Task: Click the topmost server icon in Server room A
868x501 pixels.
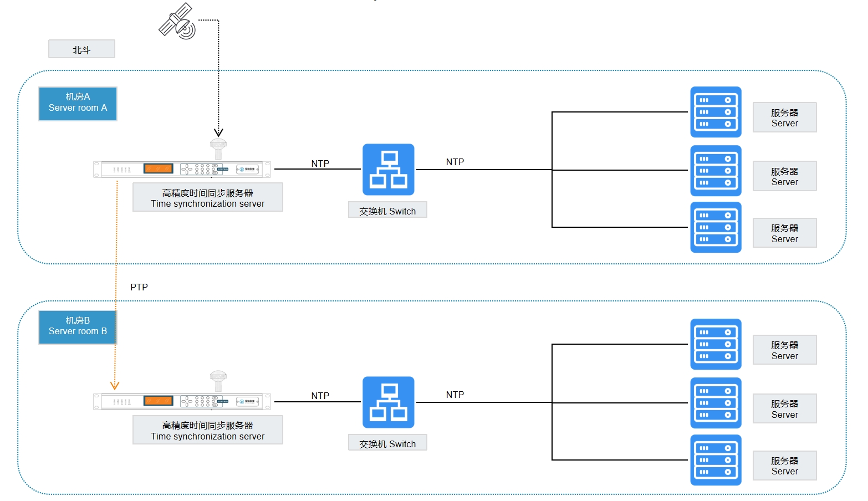Action: point(716,112)
